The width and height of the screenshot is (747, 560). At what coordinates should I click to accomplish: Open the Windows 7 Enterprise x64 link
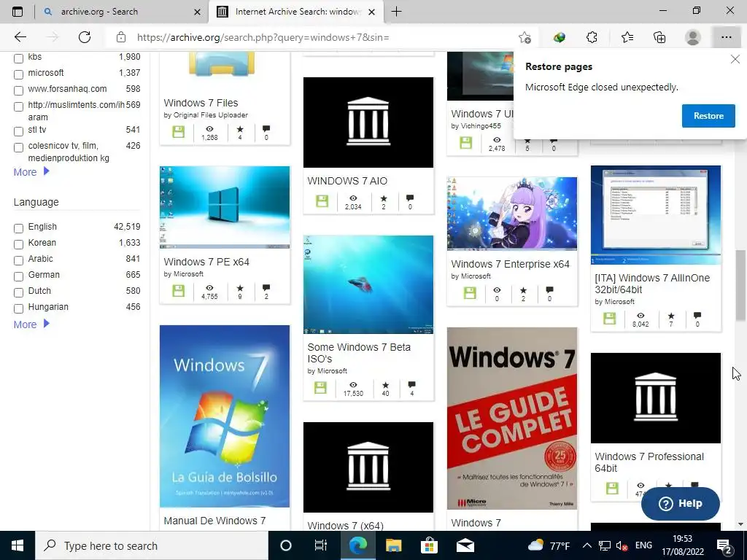pyautogui.click(x=510, y=264)
